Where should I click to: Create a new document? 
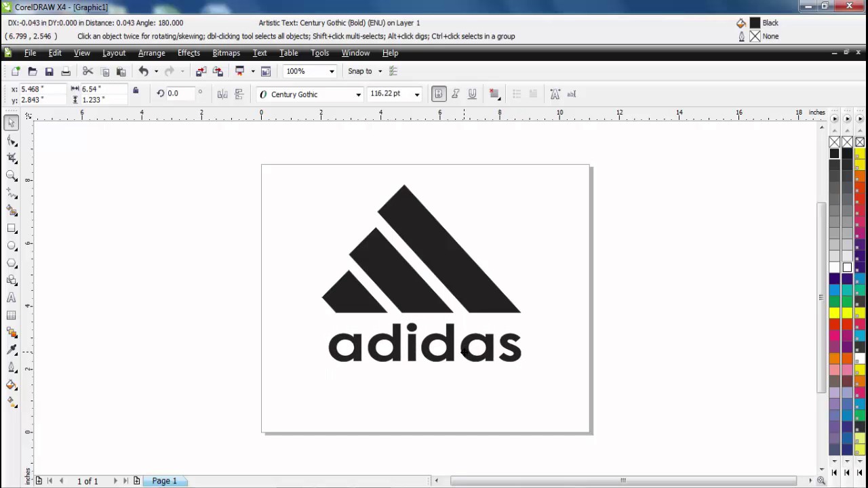[x=16, y=71]
